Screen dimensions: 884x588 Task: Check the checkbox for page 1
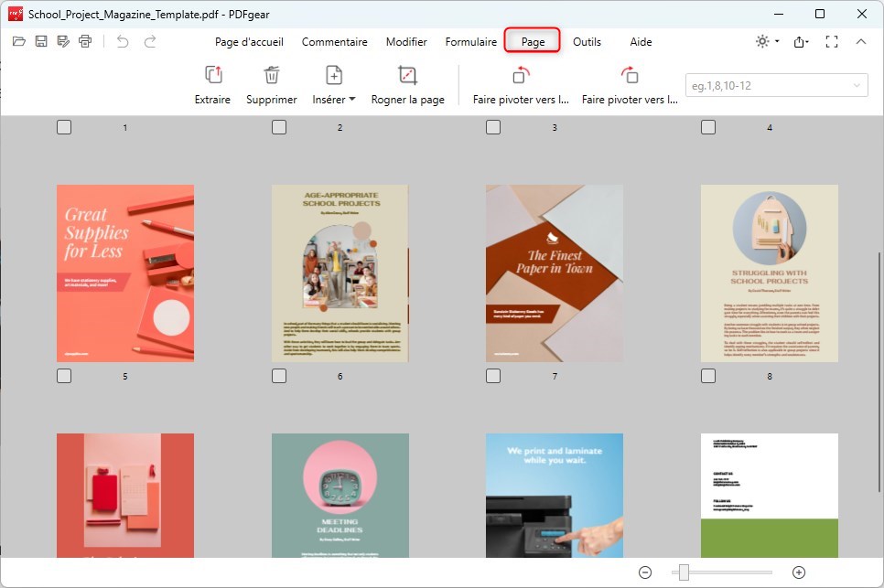tap(64, 127)
